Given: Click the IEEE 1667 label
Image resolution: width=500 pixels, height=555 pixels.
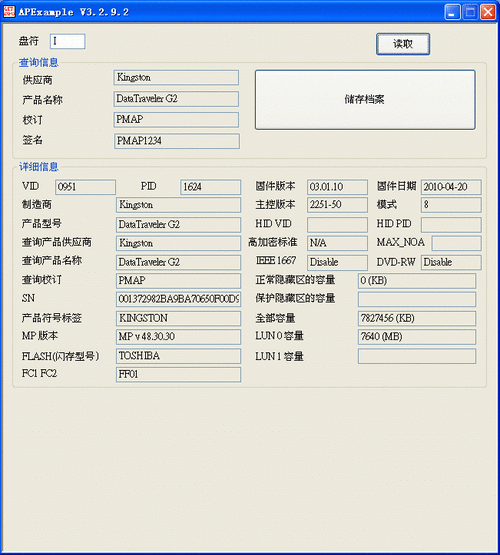Looking at the screenshot, I should [276, 261].
